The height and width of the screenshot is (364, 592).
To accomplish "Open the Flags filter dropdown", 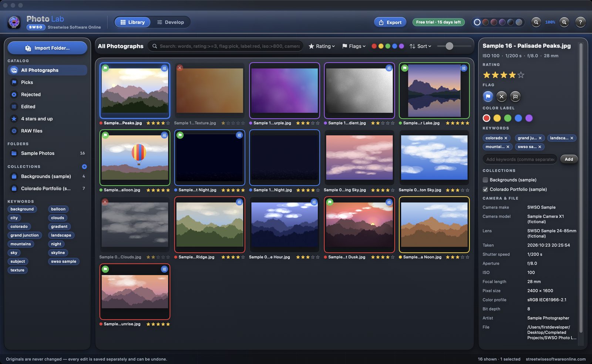I will tap(354, 46).
